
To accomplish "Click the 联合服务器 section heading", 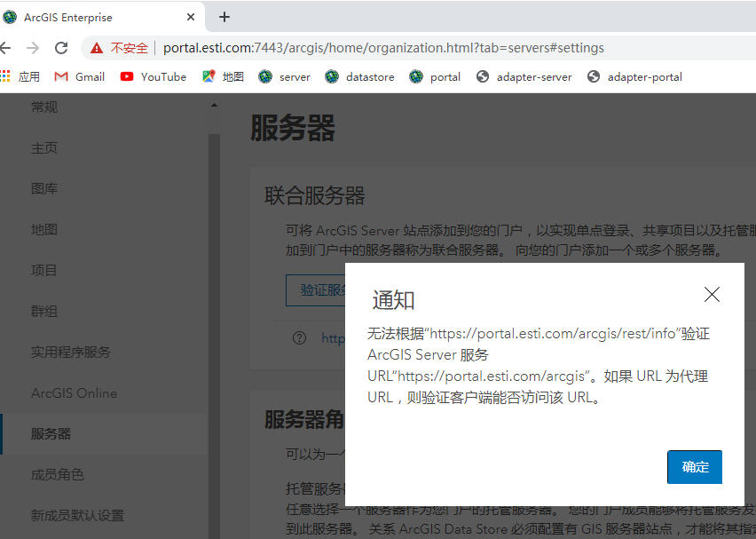I will [x=315, y=195].
